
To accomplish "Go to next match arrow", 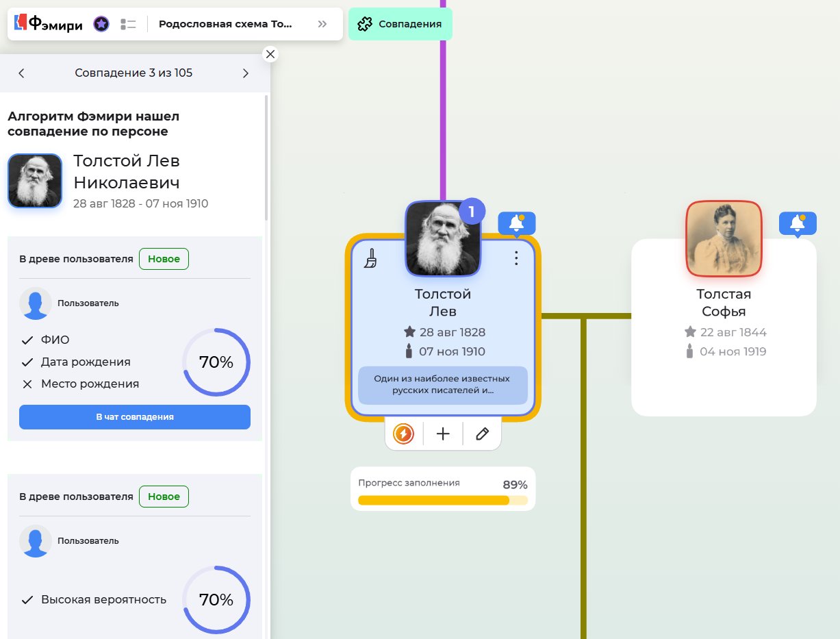I will [x=246, y=73].
